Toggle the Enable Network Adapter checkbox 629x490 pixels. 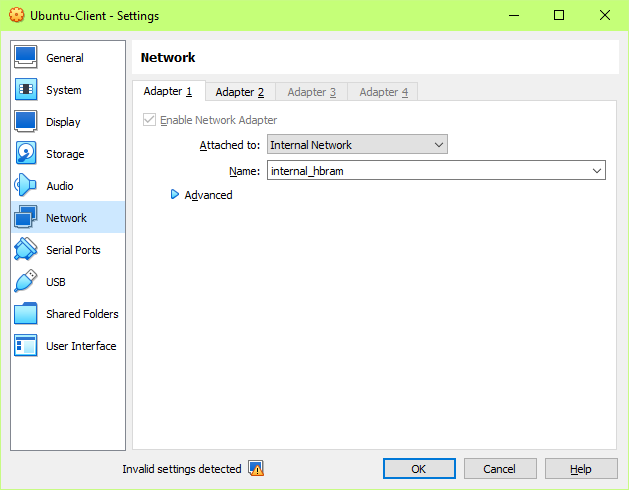149,120
